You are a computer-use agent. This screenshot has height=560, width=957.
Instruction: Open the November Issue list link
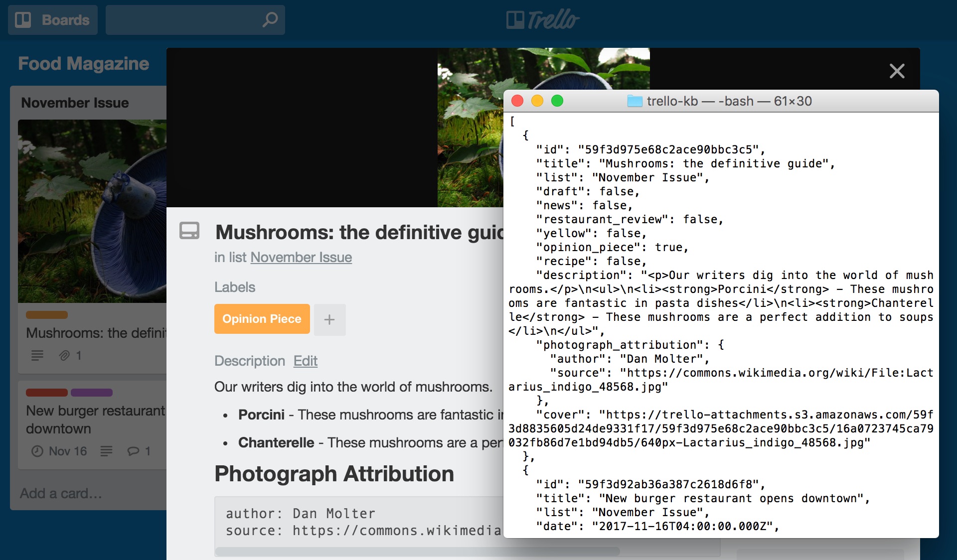(301, 257)
